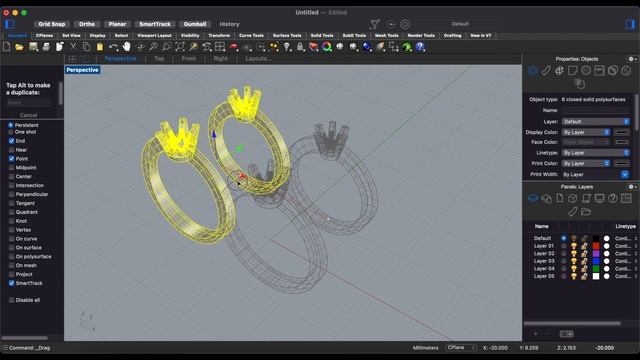640x360 pixels.
Task: Enable the Near object snap
Action: point(11,150)
